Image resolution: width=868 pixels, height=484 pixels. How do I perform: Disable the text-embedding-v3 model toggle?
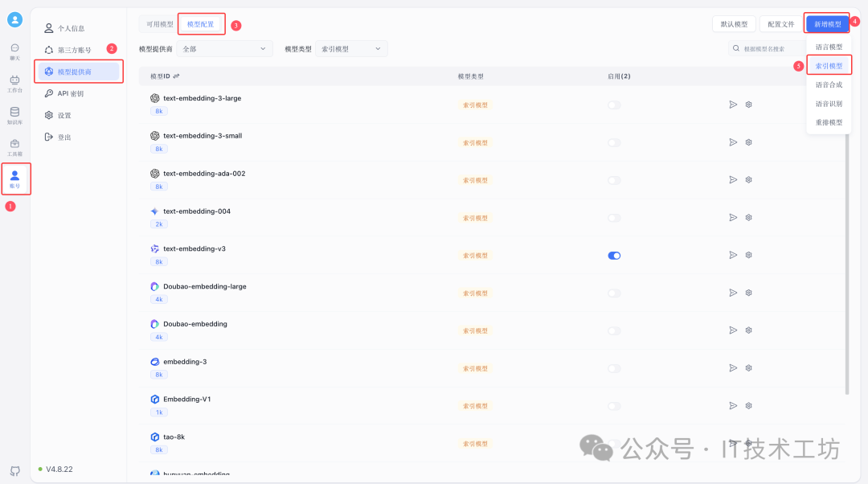(x=614, y=255)
